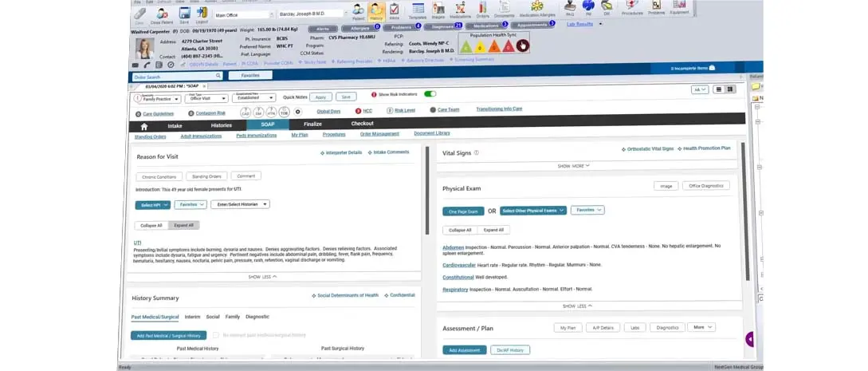Collapse Reason for Visit with SHOW LESS
The image size is (868, 371).
[x=262, y=276]
